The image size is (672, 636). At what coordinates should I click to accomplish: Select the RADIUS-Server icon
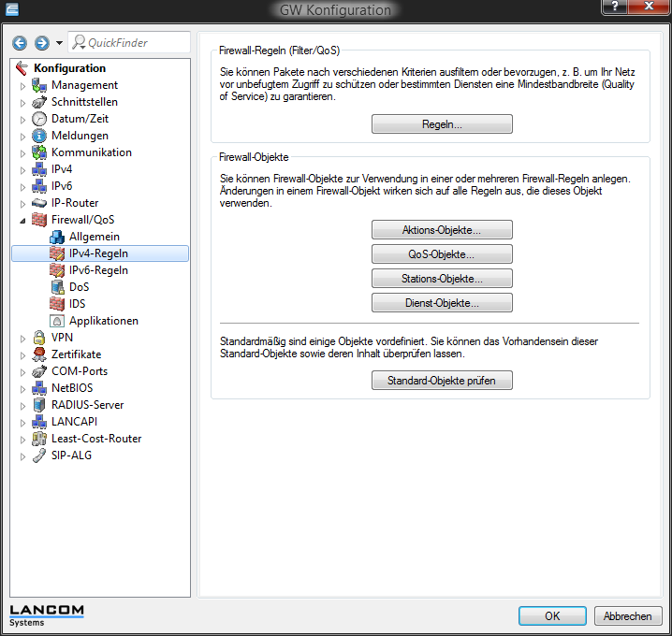[x=39, y=405]
